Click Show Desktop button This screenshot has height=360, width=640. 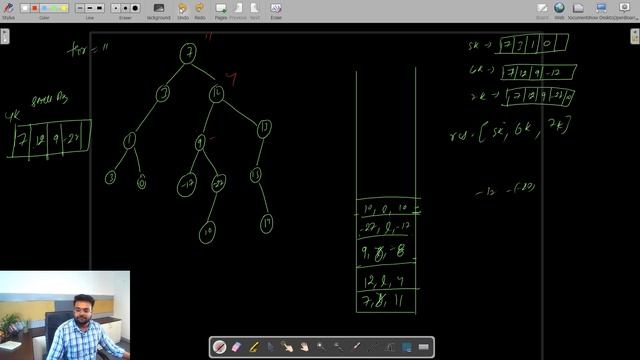click(x=601, y=11)
